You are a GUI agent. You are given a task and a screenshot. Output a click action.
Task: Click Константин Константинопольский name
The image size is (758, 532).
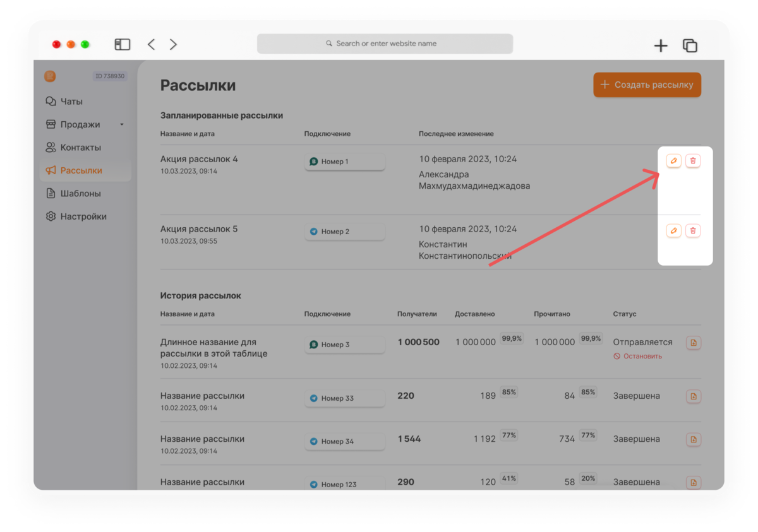(465, 250)
